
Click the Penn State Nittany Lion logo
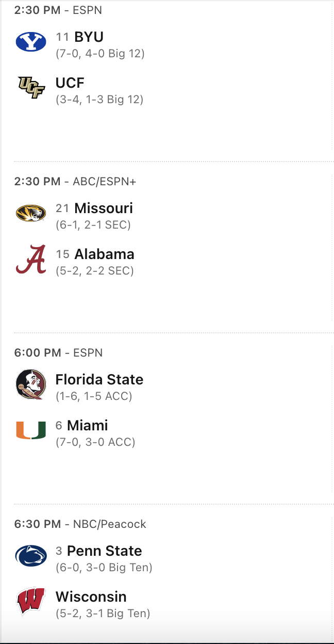(30, 556)
